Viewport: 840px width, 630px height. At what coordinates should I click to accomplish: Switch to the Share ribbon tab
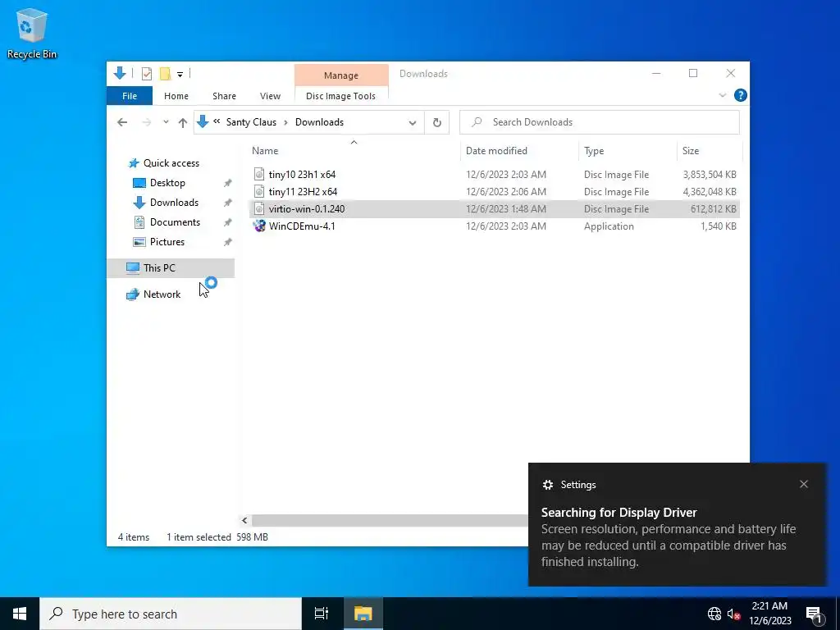click(x=224, y=96)
